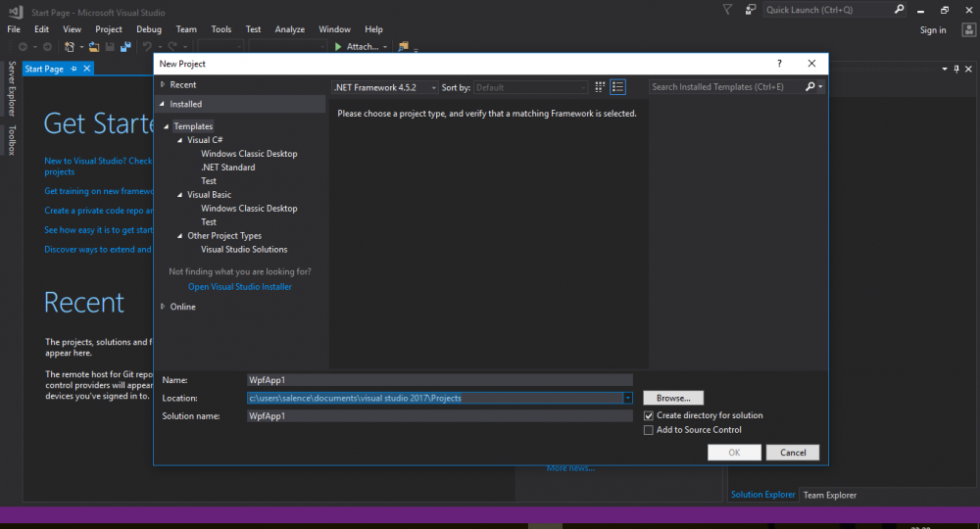Click the Save toolbar icon

pos(110,47)
